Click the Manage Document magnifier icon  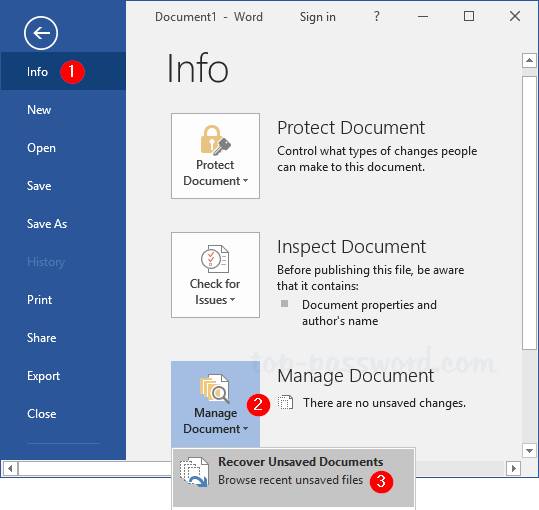215,389
